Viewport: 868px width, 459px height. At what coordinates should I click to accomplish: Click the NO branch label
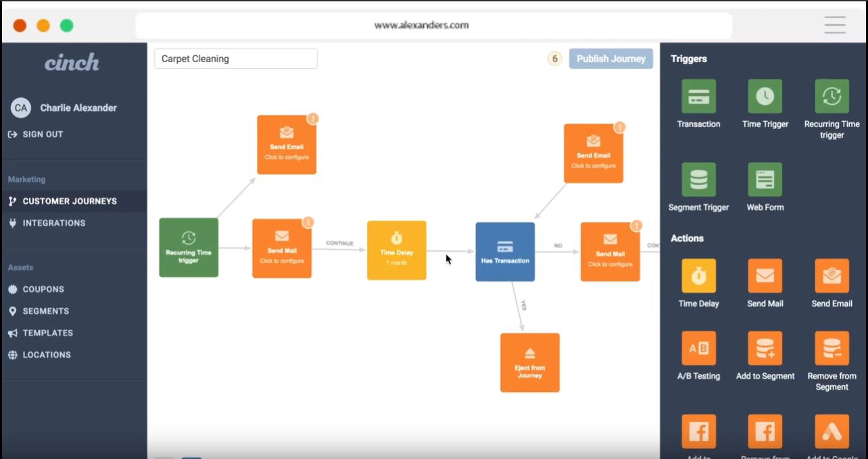[x=558, y=246]
